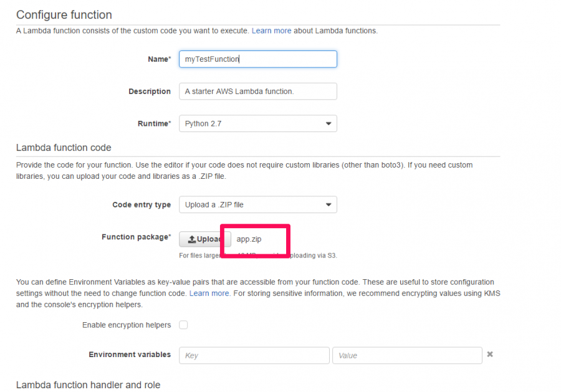This screenshot has width=561, height=392.
Task: Click the Environment variables label
Action: coord(130,355)
